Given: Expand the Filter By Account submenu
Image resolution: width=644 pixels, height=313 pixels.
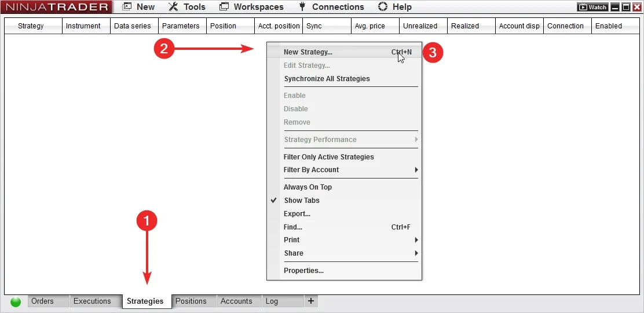Looking at the screenshot, I should pos(311,170).
